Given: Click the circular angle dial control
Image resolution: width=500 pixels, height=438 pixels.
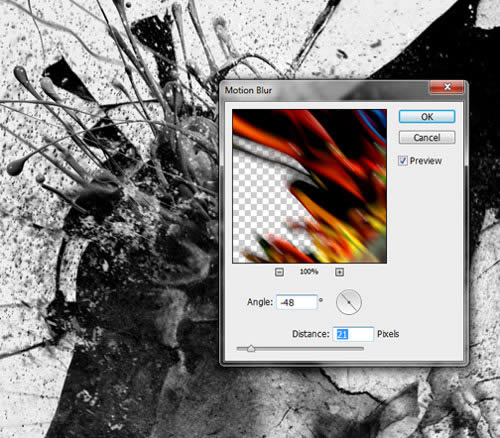Looking at the screenshot, I should point(349,302).
